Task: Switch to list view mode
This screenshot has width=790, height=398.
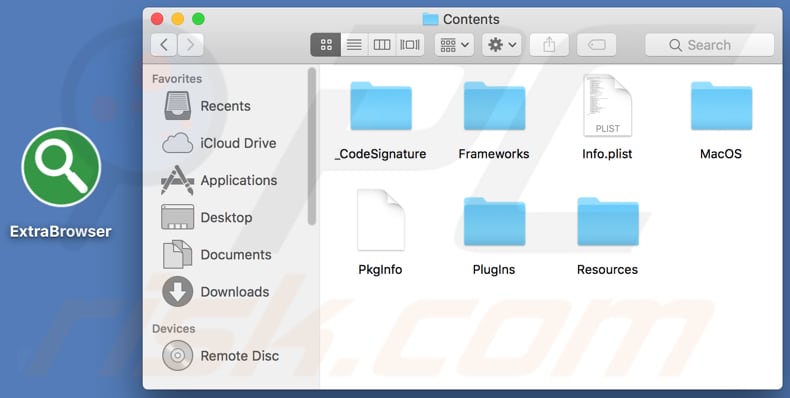Action: pyautogui.click(x=354, y=45)
